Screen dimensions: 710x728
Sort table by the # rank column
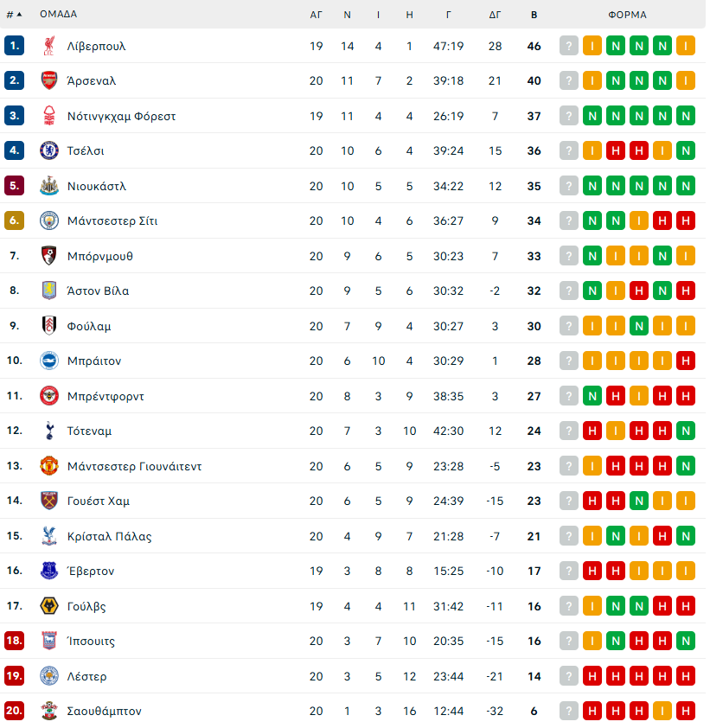click(x=14, y=14)
